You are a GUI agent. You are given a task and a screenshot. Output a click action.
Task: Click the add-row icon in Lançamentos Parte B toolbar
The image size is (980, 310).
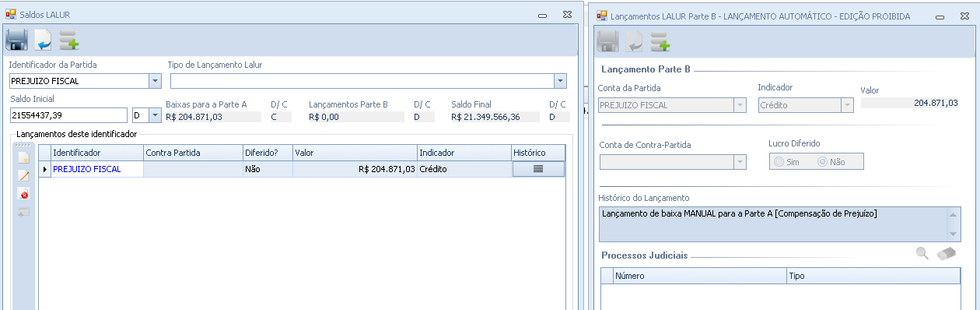[x=660, y=41]
